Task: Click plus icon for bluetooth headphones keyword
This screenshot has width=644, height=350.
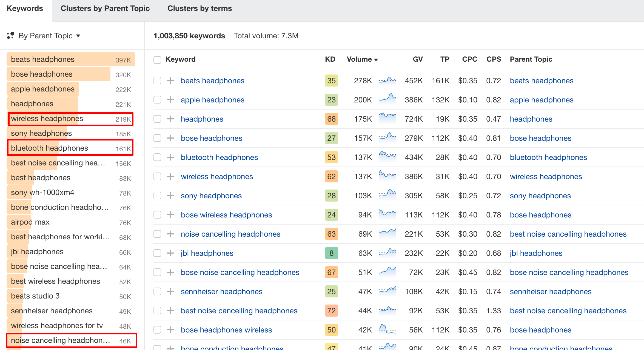Action: [x=170, y=157]
